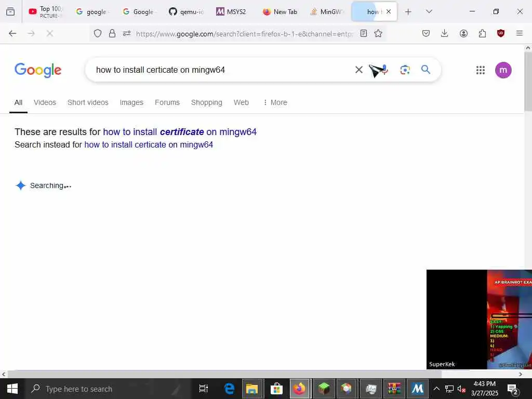Click the taskbar 'Type here to search' box
This screenshot has height=399, width=532.
tap(109, 389)
